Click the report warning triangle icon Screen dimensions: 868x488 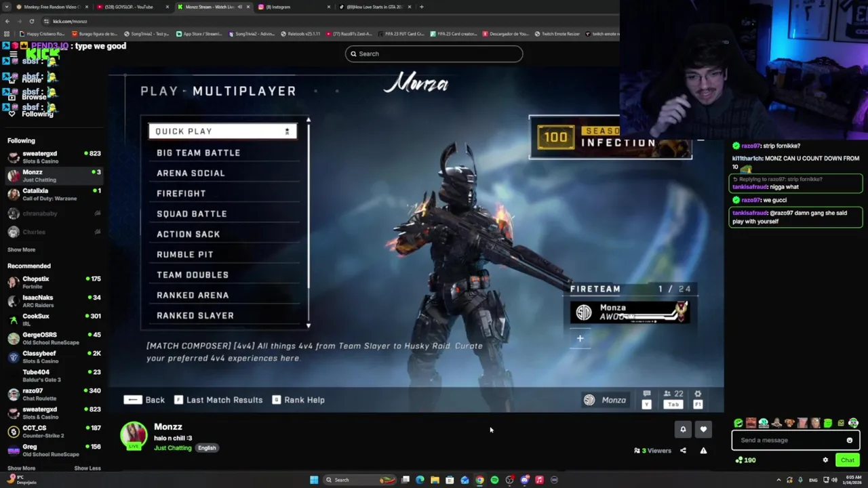[703, 451]
